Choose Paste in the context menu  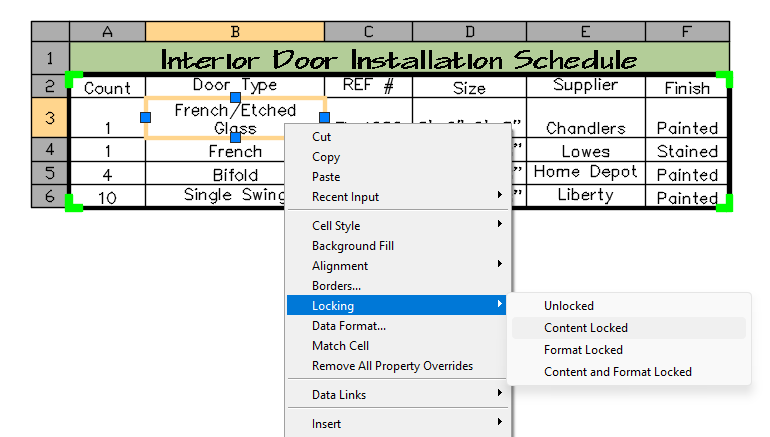click(x=327, y=177)
